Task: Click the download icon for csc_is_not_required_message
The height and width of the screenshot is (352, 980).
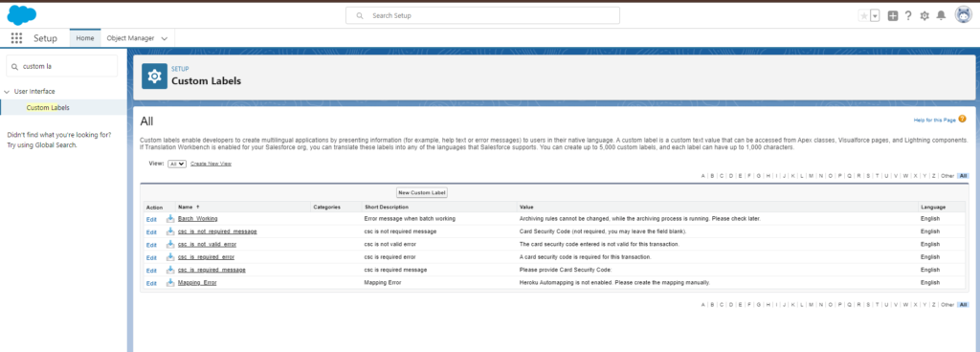Action: (x=170, y=231)
